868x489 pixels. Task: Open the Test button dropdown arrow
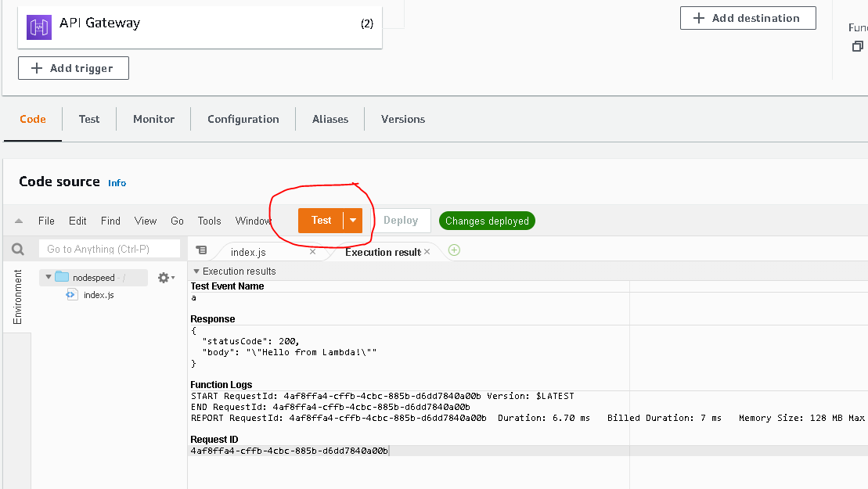pos(353,221)
